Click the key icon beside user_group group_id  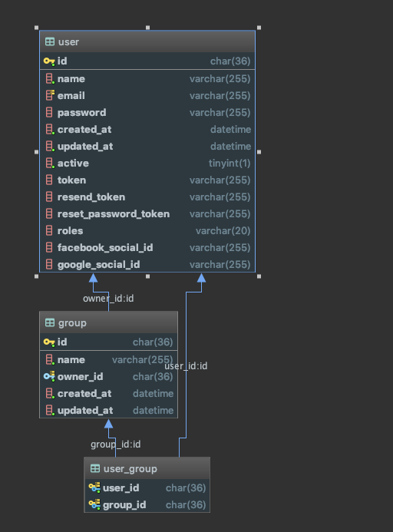(x=94, y=504)
